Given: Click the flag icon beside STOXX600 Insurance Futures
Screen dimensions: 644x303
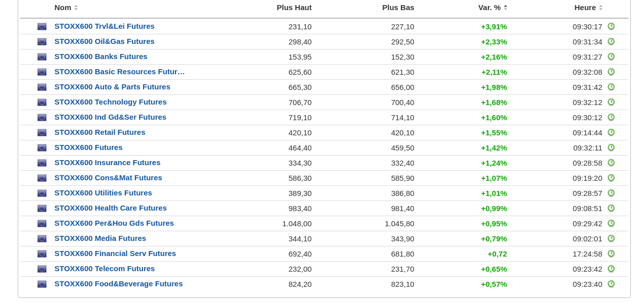Looking at the screenshot, I should pyautogui.click(x=42, y=163).
